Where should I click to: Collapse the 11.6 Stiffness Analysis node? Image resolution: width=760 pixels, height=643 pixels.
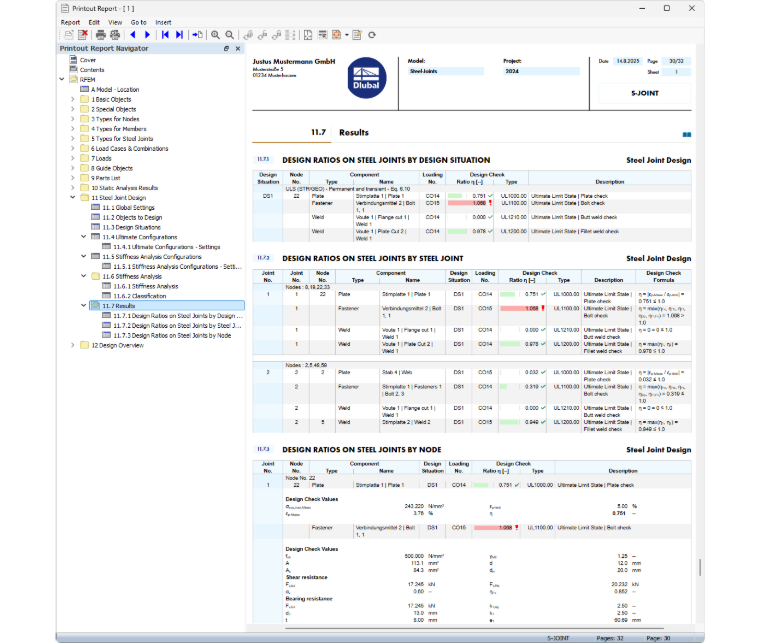[83, 276]
